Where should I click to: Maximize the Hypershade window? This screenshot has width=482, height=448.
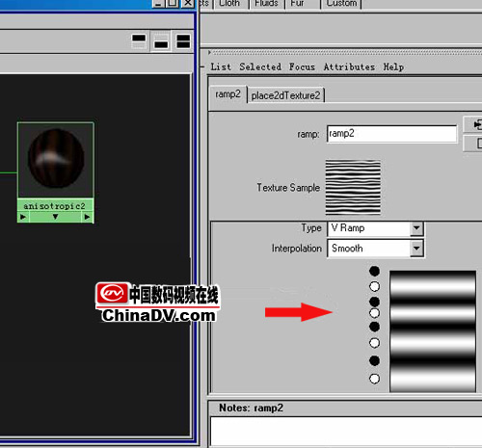pyautogui.click(x=173, y=3)
